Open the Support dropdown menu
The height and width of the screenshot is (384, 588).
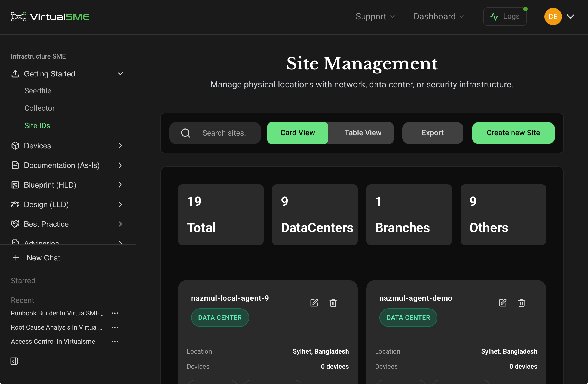(x=375, y=17)
